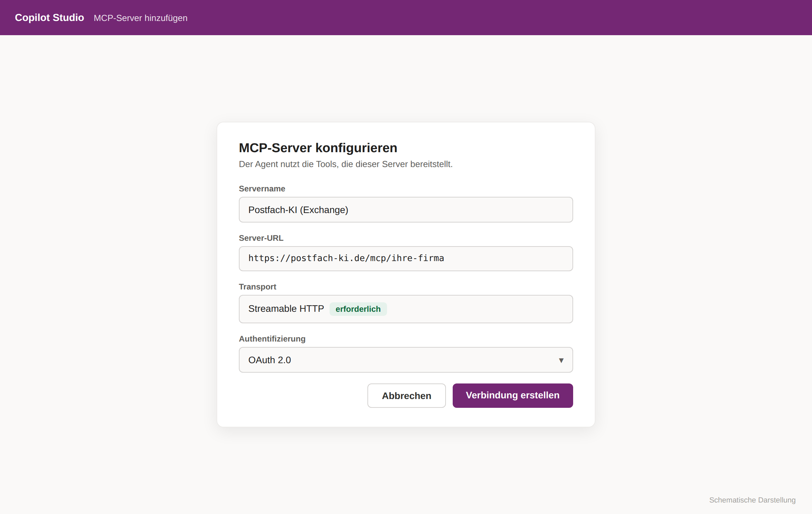Click the Copilot Studio header title
This screenshot has width=812, height=514.
click(x=49, y=18)
